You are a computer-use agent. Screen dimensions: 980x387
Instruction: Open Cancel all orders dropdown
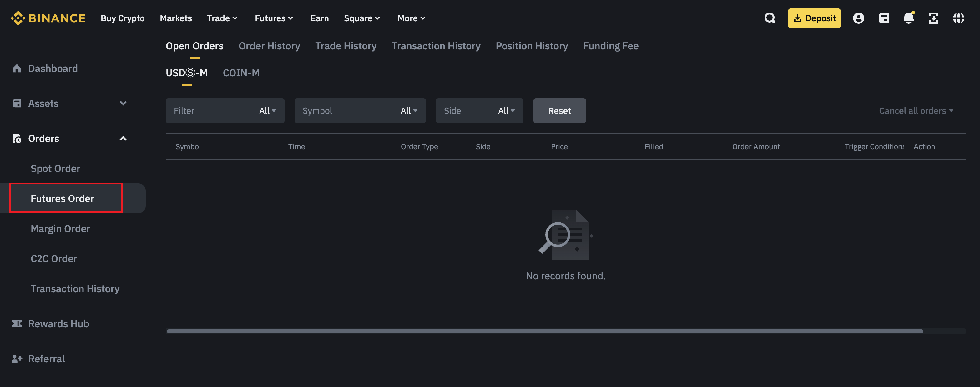pyautogui.click(x=916, y=111)
